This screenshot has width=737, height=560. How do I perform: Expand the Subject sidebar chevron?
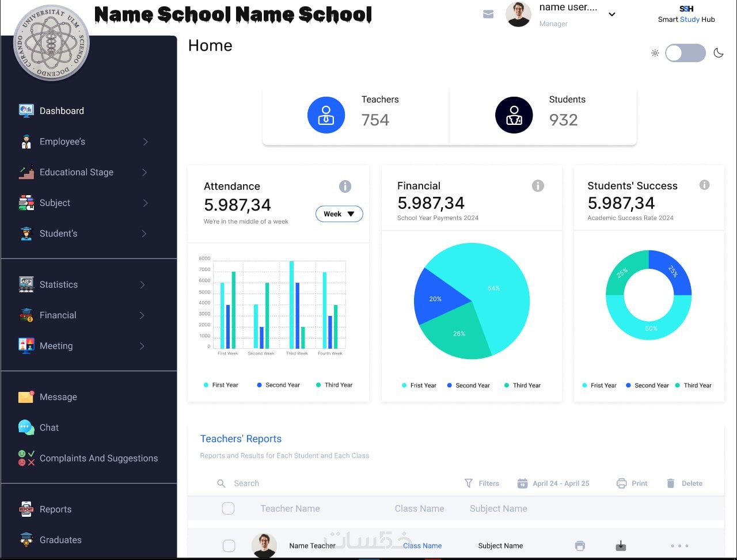pos(145,203)
